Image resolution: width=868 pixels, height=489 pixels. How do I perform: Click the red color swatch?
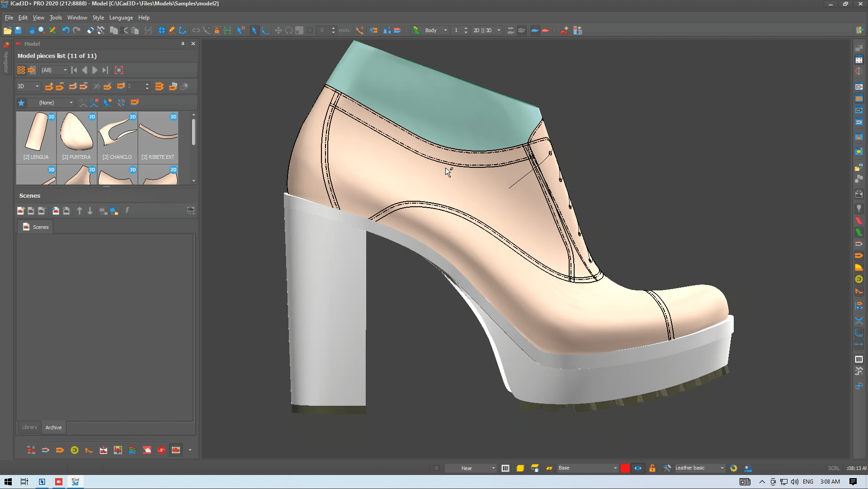(625, 468)
